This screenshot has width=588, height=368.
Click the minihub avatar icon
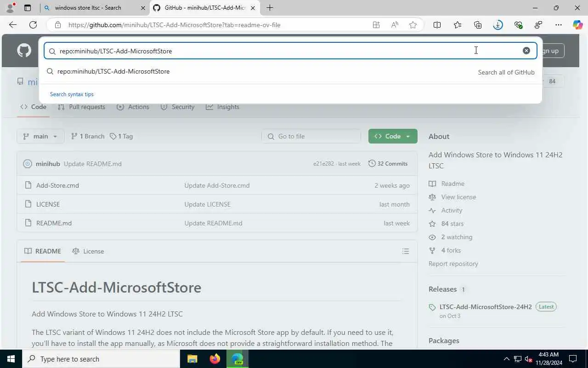pos(28,164)
